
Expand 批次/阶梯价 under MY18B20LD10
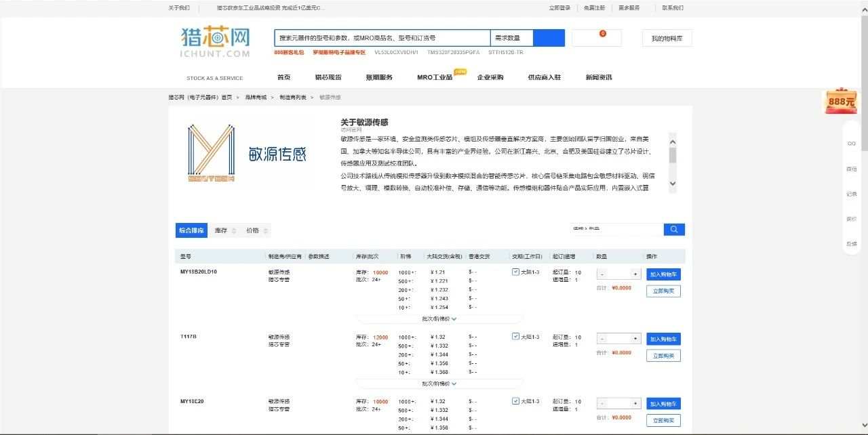click(439, 318)
